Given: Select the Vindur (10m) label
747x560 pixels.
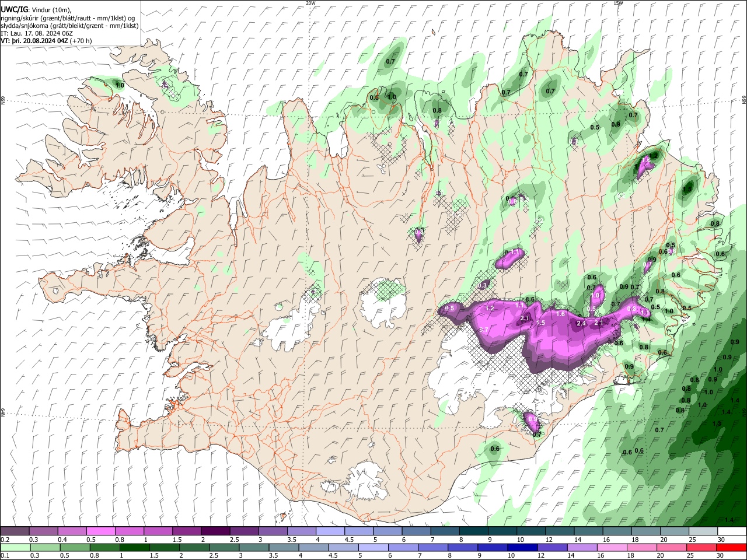Looking at the screenshot, I should (51, 10).
